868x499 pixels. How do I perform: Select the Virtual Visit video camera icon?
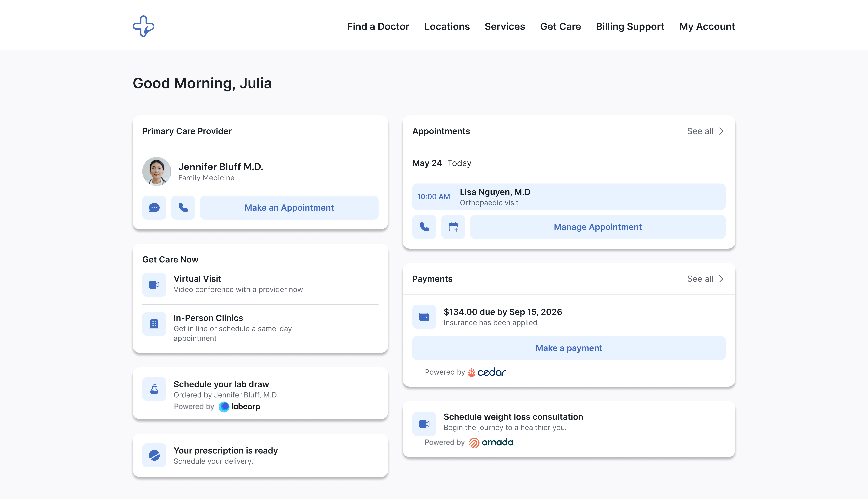[154, 284]
